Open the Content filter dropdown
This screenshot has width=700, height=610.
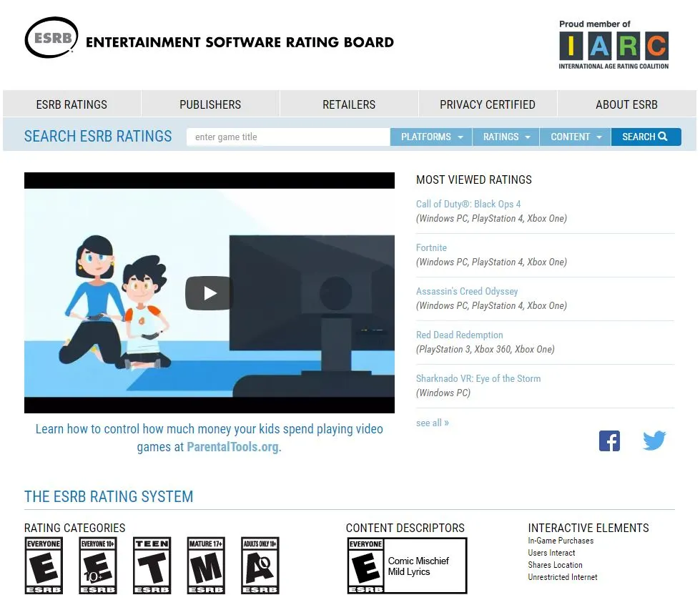(574, 137)
